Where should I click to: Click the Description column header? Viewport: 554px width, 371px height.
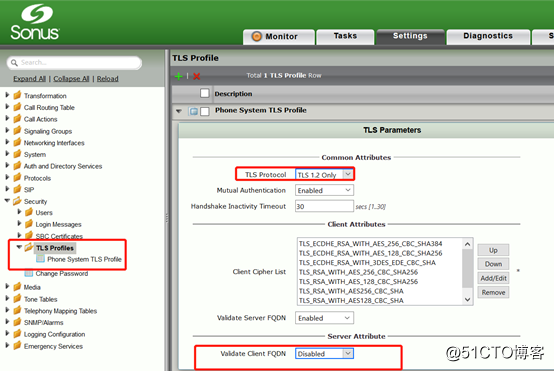tap(233, 94)
